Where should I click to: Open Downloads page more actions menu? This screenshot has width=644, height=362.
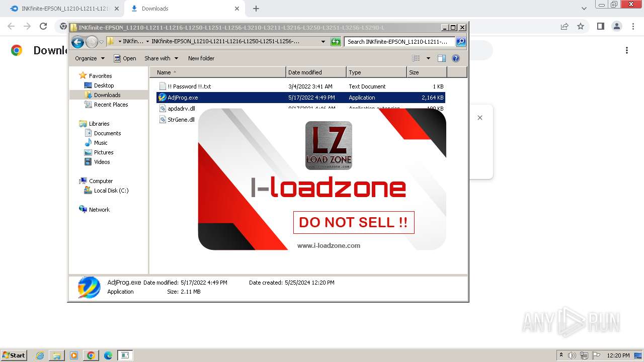click(x=627, y=50)
